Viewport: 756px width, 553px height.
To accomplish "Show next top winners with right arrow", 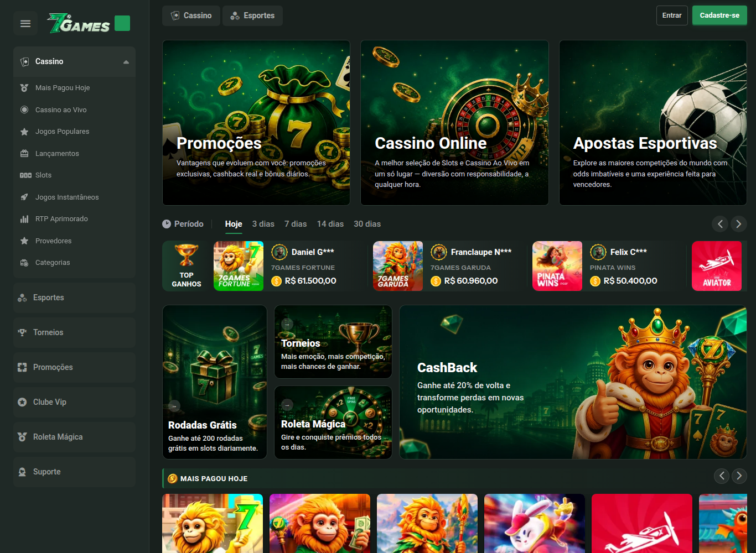I will [x=739, y=224].
